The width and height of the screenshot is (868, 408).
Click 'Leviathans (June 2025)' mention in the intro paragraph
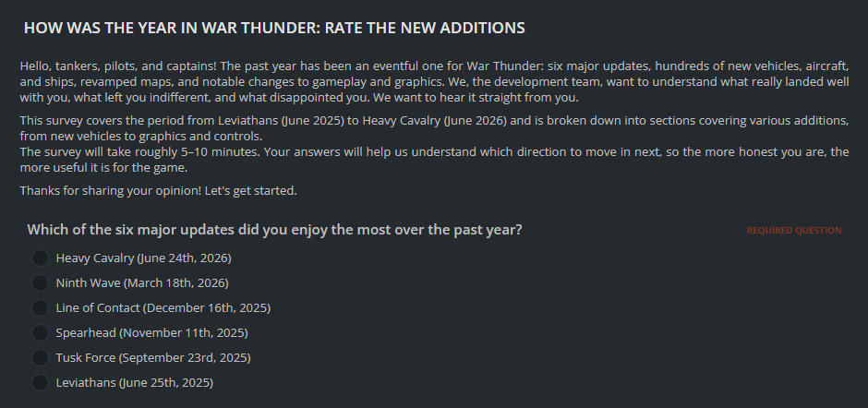click(282, 121)
